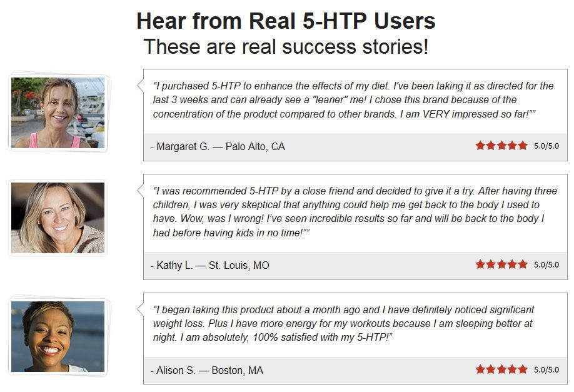Click the 5.0/5.0 score on Margaret's review
The image size is (574, 392).
[546, 146]
